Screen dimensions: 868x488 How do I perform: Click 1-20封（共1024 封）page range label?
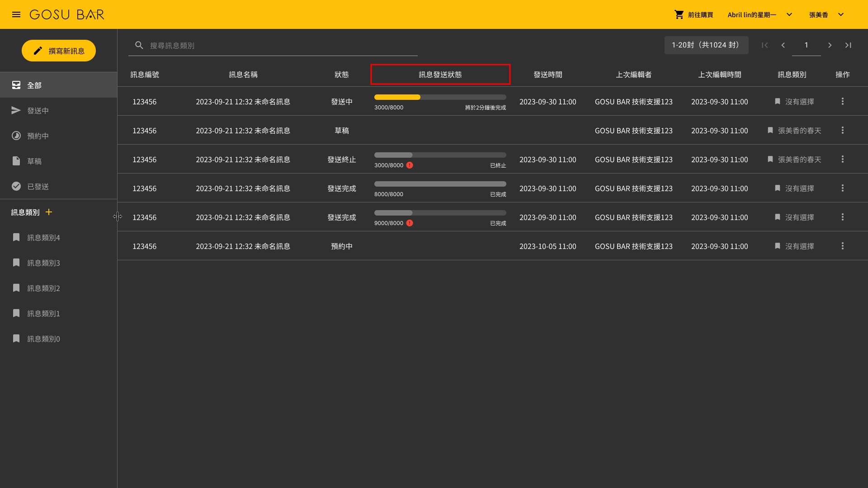click(x=706, y=45)
